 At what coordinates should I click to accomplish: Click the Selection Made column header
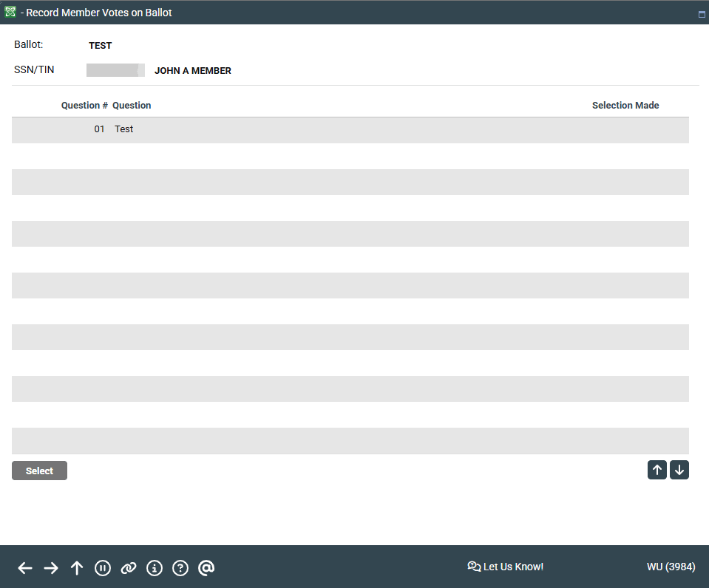tap(625, 106)
